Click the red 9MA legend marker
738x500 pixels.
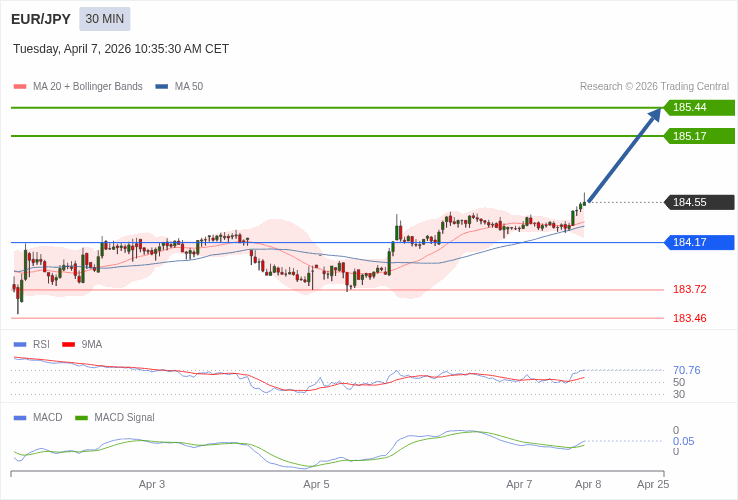coord(68,345)
